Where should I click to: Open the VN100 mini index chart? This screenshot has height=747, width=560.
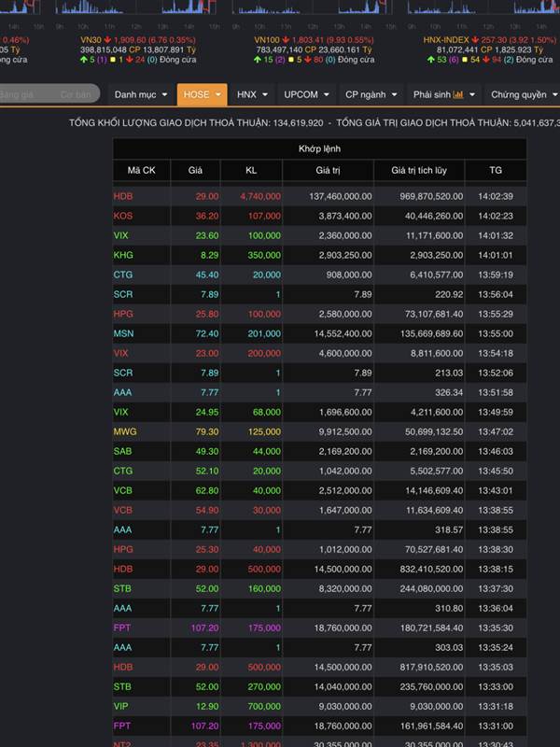pos(308,11)
